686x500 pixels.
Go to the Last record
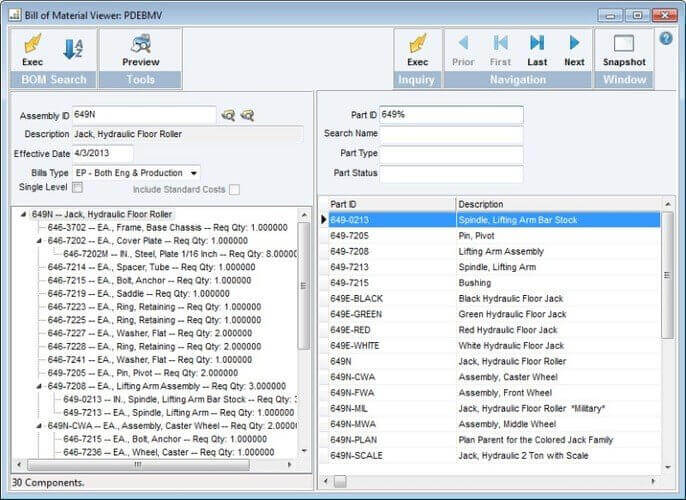pyautogui.click(x=537, y=48)
